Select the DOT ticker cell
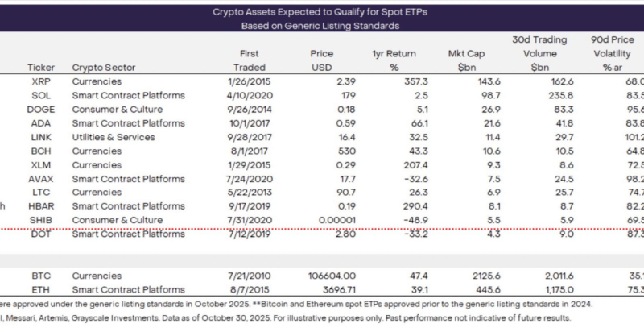This screenshot has height=332, width=644. (41, 234)
